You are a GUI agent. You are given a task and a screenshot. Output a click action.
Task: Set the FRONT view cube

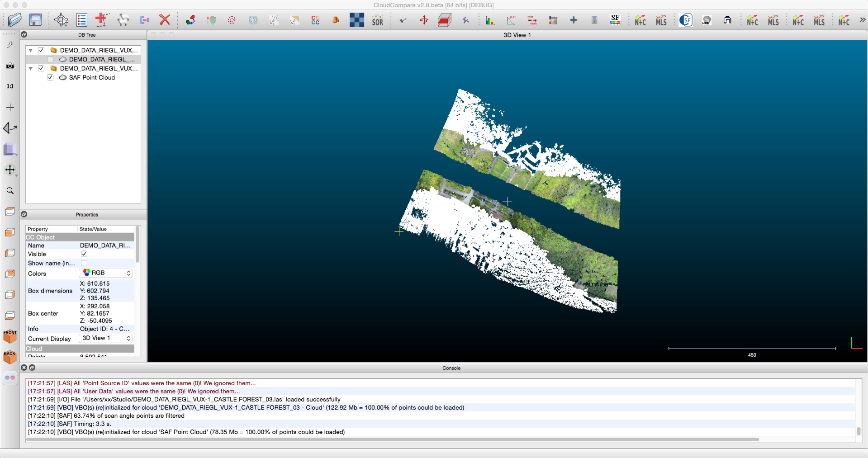10,336
